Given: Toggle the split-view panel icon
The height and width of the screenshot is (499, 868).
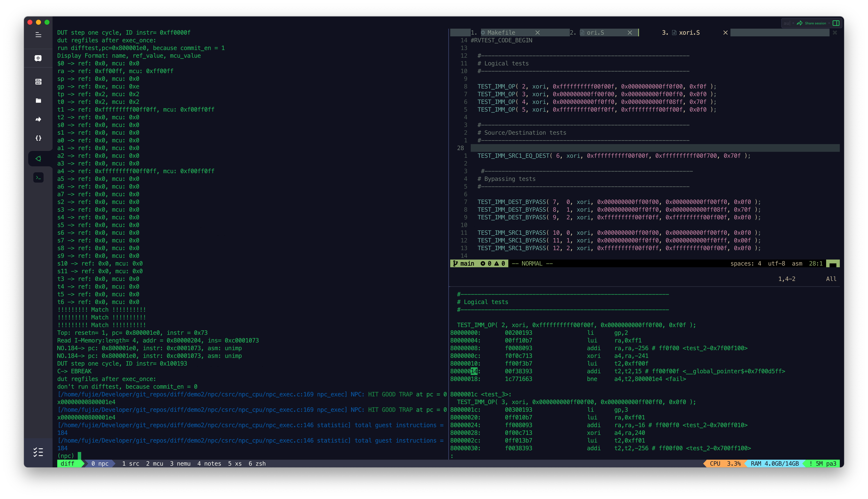Looking at the screenshot, I should [836, 23].
